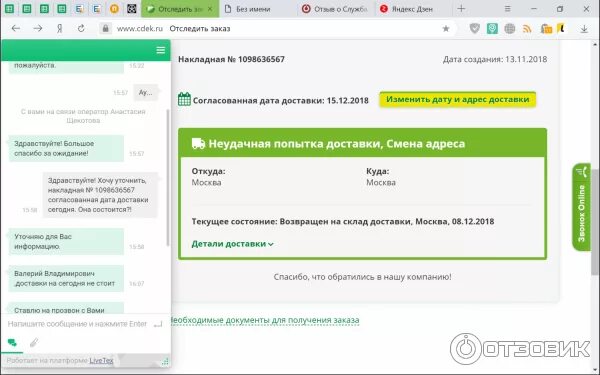
Task: Click the 'Уточняю для Вас информацию' message
Action: click(x=66, y=241)
